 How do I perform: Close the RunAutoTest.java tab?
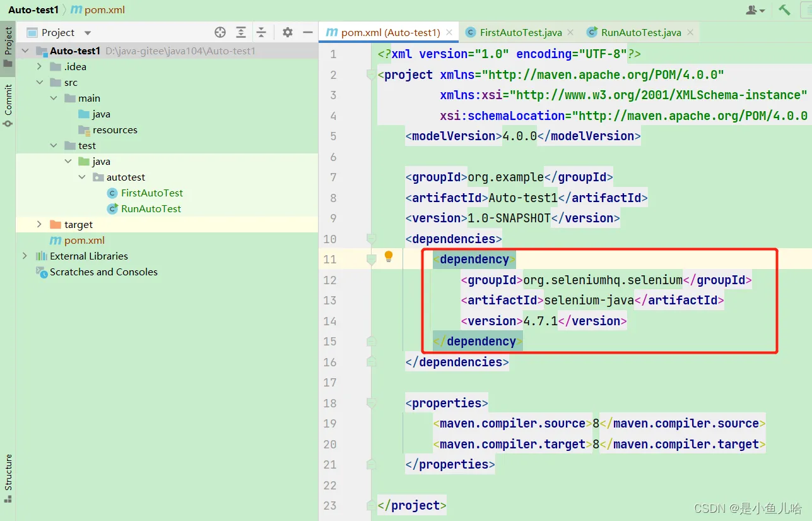tap(690, 32)
